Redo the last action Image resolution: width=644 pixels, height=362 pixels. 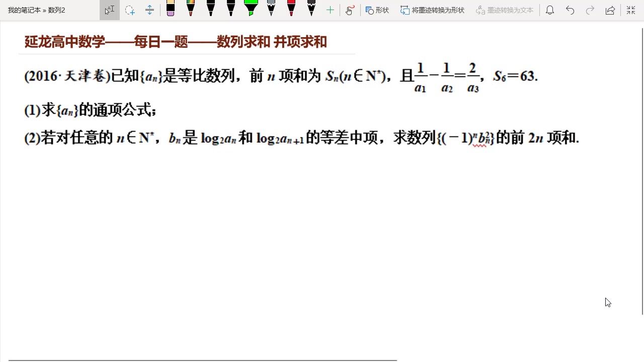coord(590,10)
